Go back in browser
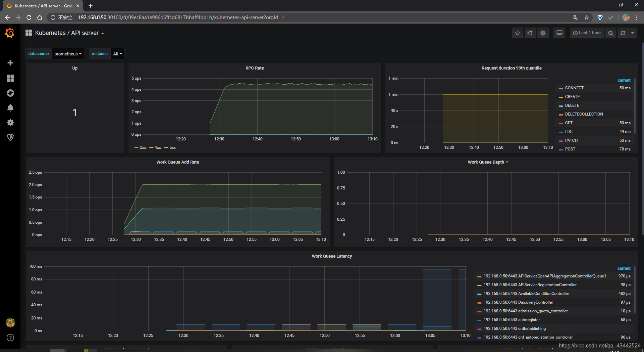This screenshot has height=352, width=644. point(7,17)
